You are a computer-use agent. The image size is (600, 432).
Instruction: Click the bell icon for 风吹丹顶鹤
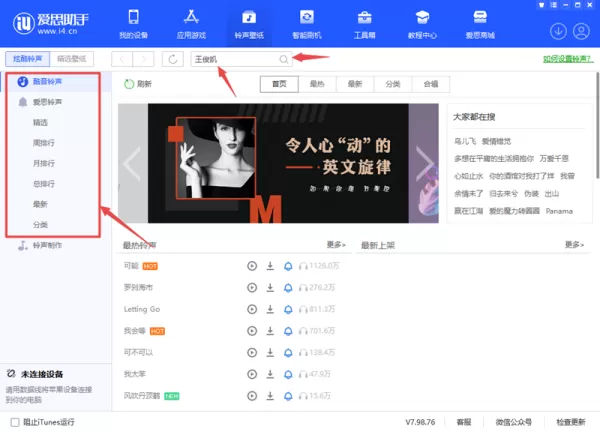(288, 396)
